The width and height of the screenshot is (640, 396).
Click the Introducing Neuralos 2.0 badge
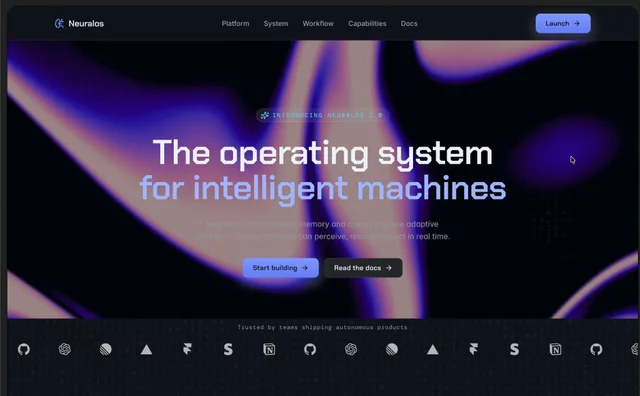(322, 116)
